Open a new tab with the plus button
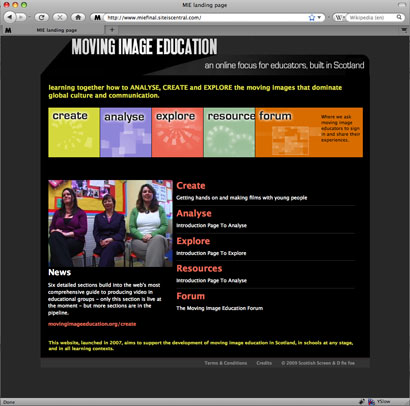The image size is (410, 406). pos(112,30)
